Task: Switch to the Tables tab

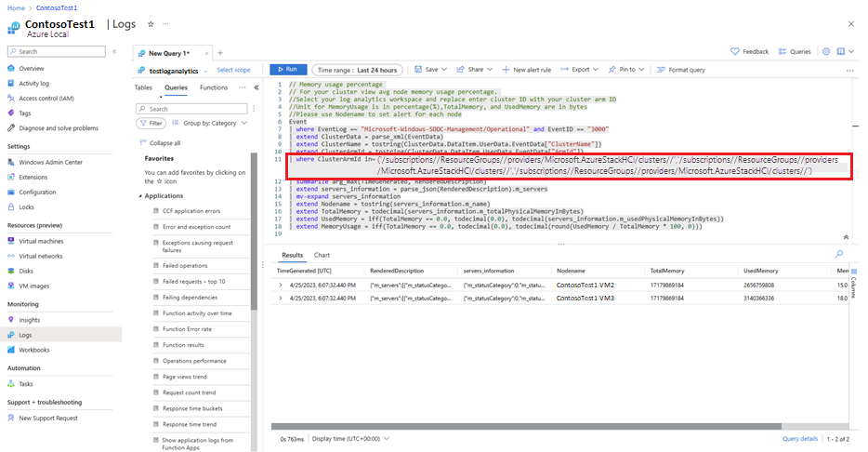Action: [143, 87]
